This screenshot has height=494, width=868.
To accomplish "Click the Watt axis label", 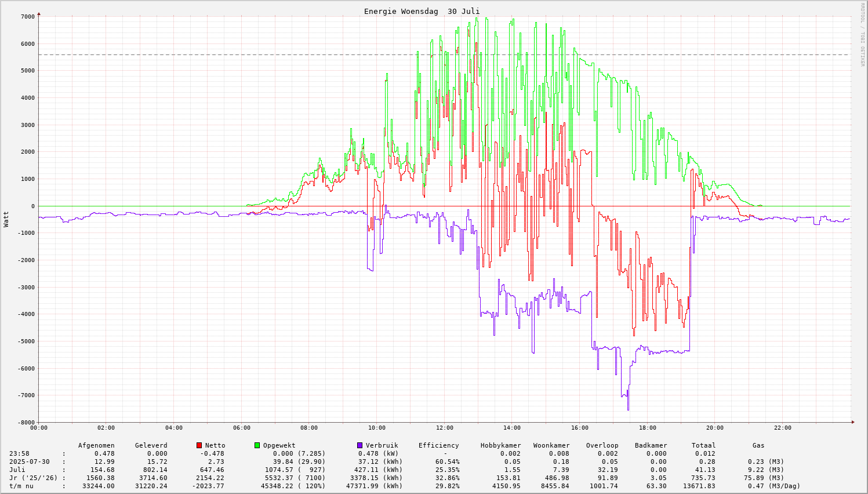I will coord(6,219).
